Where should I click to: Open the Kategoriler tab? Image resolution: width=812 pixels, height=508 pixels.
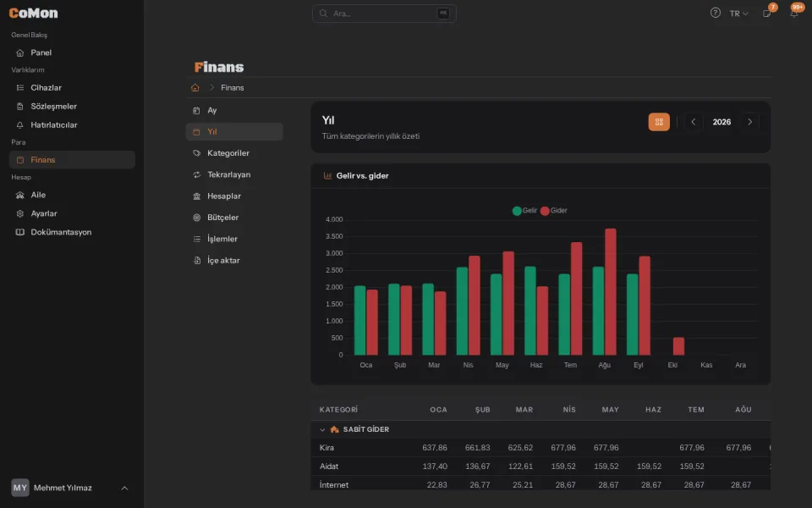click(x=234, y=153)
